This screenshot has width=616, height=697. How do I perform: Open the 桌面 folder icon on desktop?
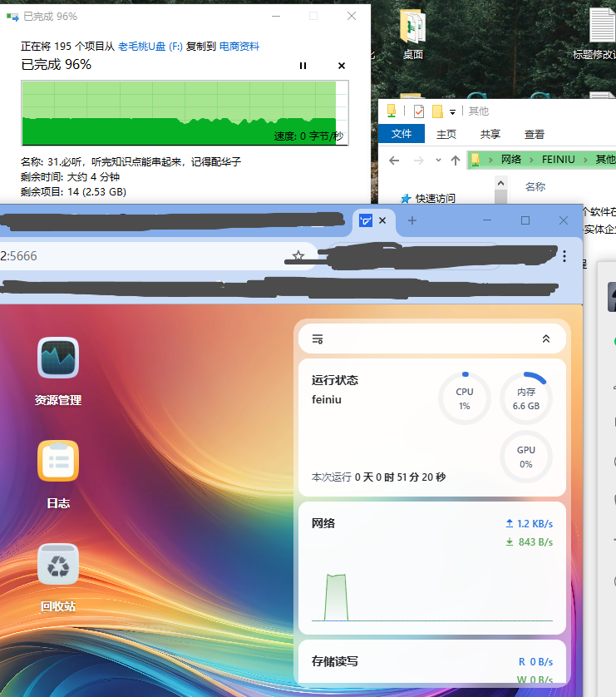coord(412,35)
